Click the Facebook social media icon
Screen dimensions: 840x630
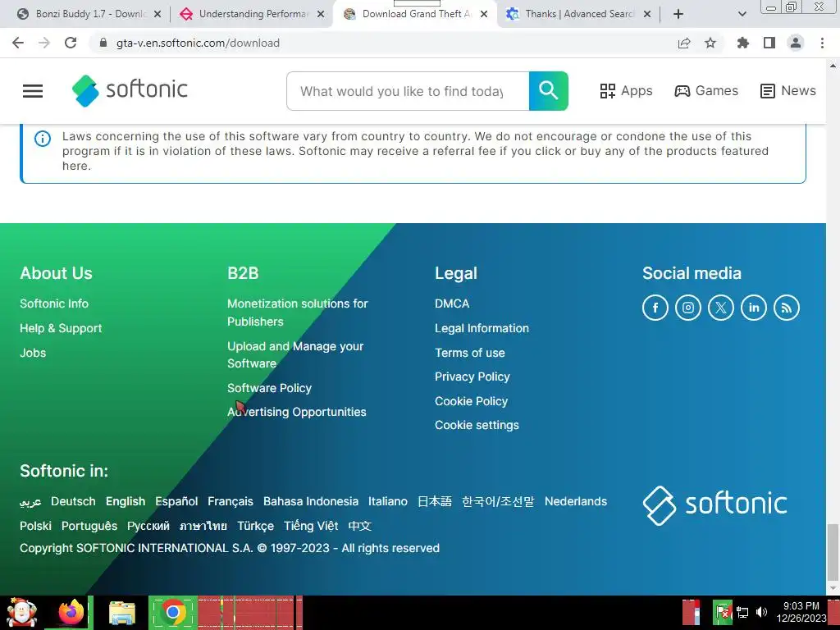pyautogui.click(x=655, y=308)
